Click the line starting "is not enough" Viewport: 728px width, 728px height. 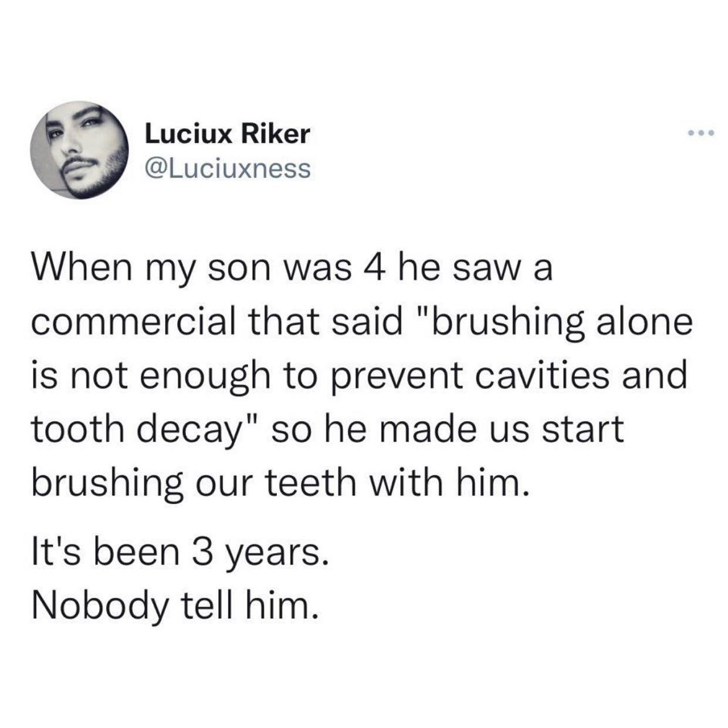tap(358, 375)
